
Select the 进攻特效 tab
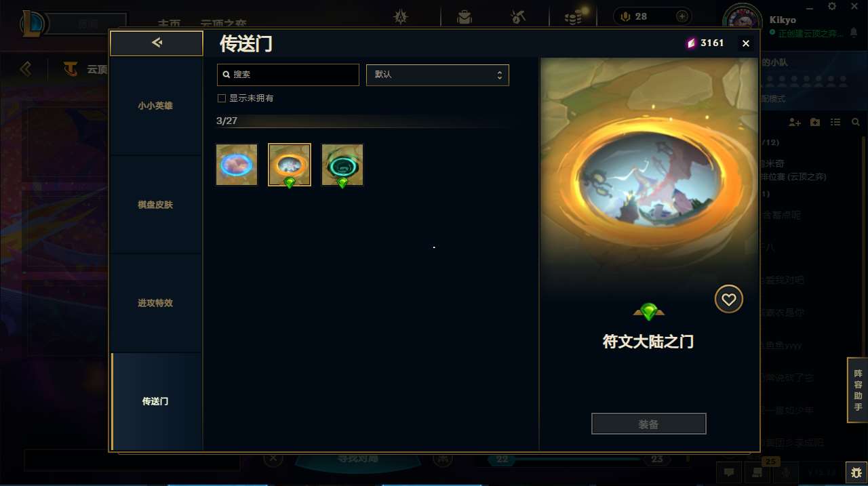click(156, 303)
